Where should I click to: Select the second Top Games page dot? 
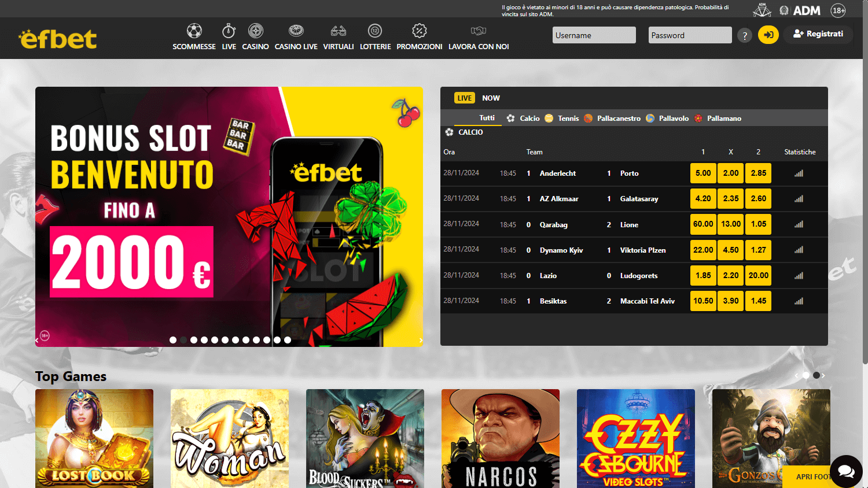[816, 375]
